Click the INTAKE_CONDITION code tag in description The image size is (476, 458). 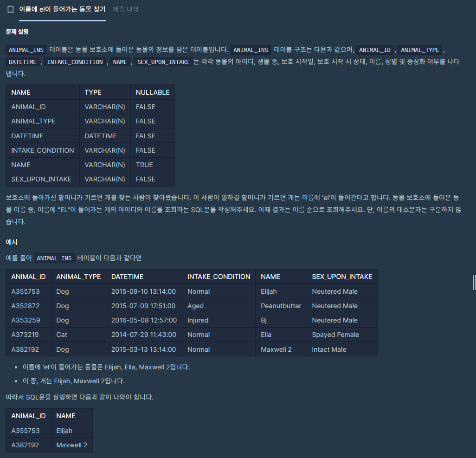[75, 62]
